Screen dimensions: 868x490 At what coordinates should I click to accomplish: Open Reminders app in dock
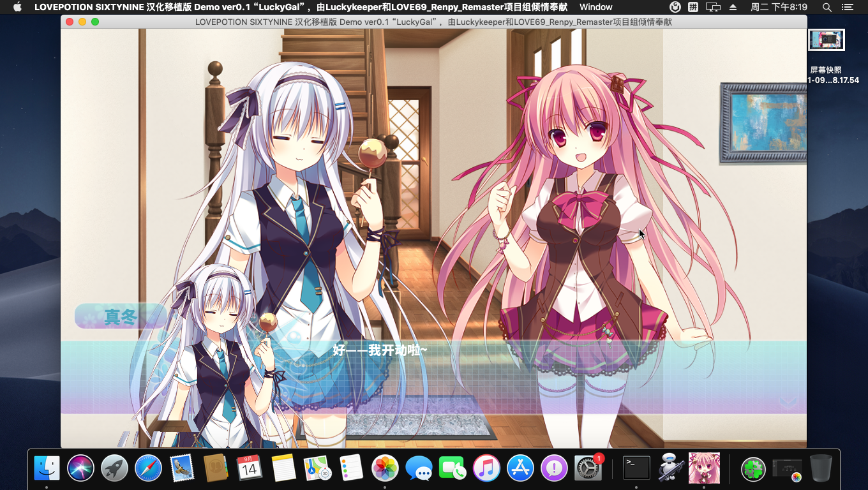click(x=351, y=468)
